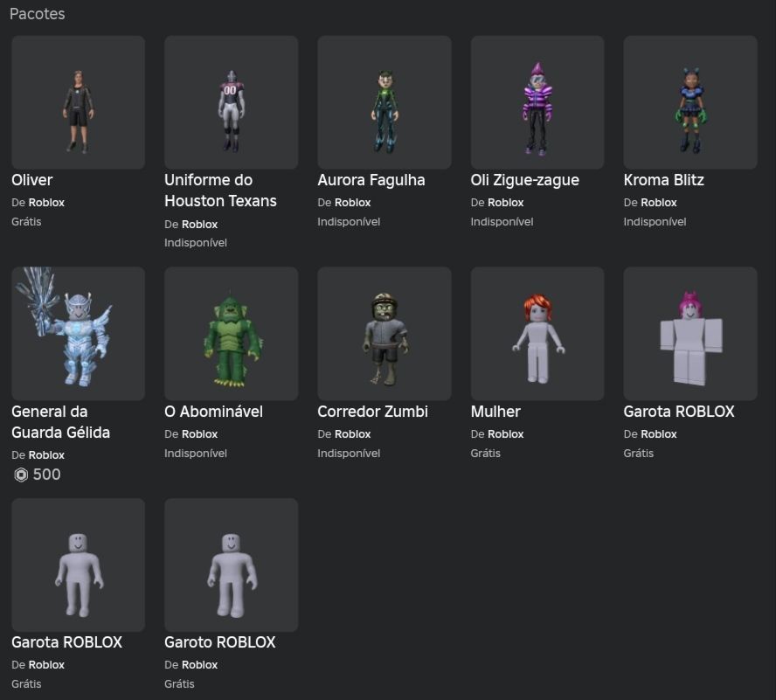
Task: Click Garota ROBLOX title under pink-haired avatar
Action: [679, 412]
